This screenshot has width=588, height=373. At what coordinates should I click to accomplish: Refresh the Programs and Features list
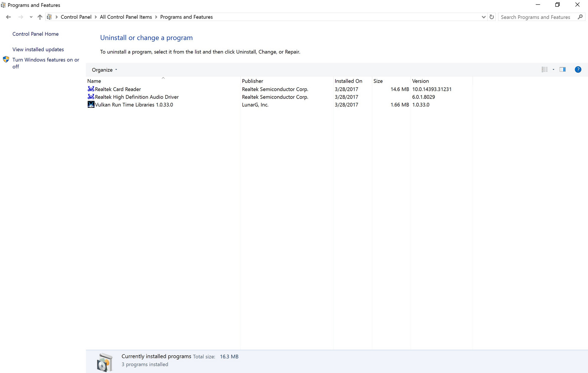click(x=492, y=17)
